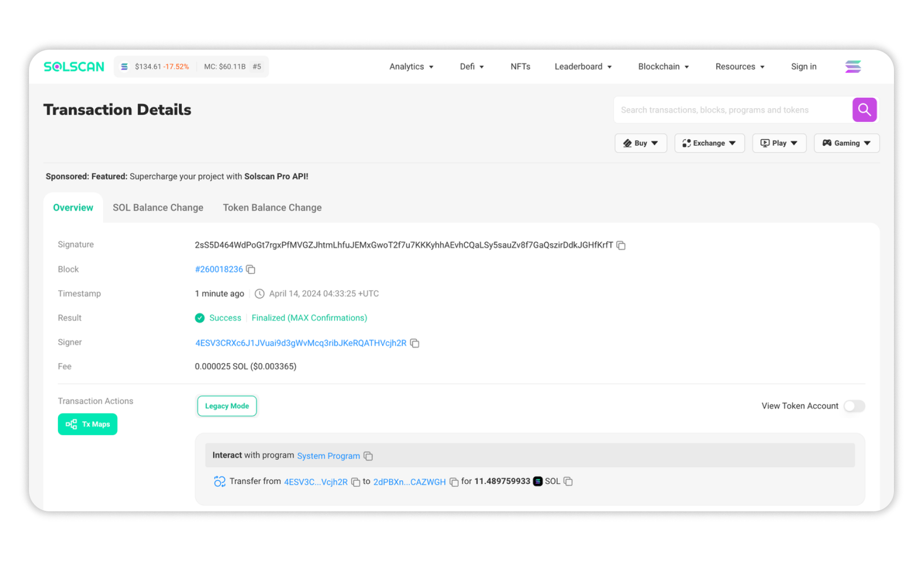The width and height of the screenshot is (924, 561).
Task: Click the transfer swap icon
Action: tap(220, 481)
